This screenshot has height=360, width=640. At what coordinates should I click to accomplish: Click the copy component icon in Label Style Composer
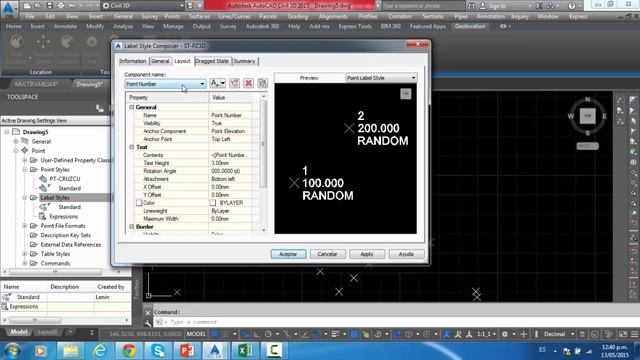point(234,83)
